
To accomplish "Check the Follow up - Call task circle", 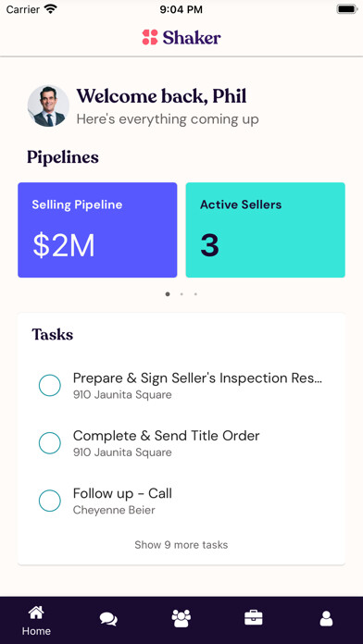I will pyautogui.click(x=50, y=501).
